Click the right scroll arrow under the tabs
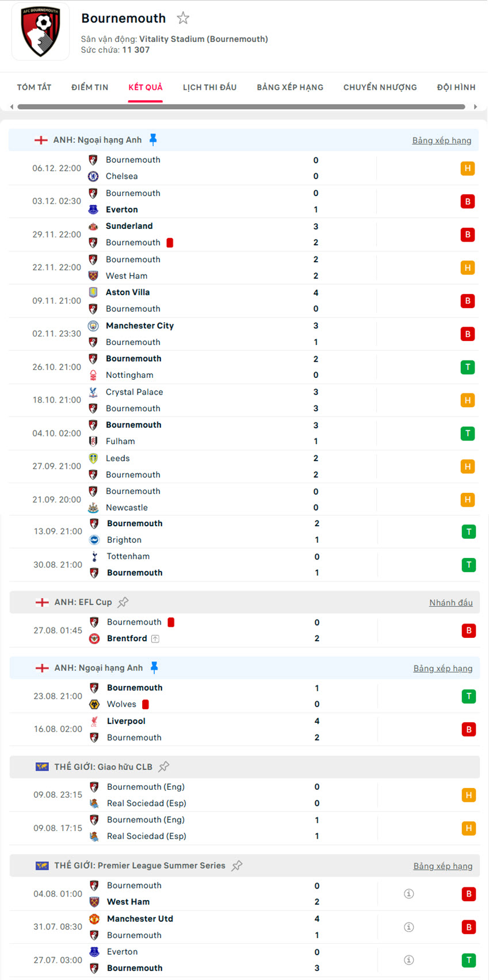 coord(475,106)
